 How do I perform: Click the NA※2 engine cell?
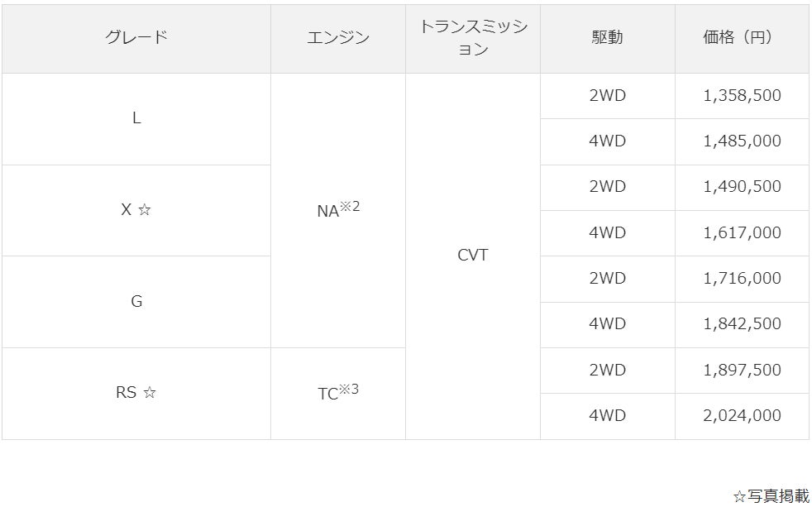pos(337,209)
